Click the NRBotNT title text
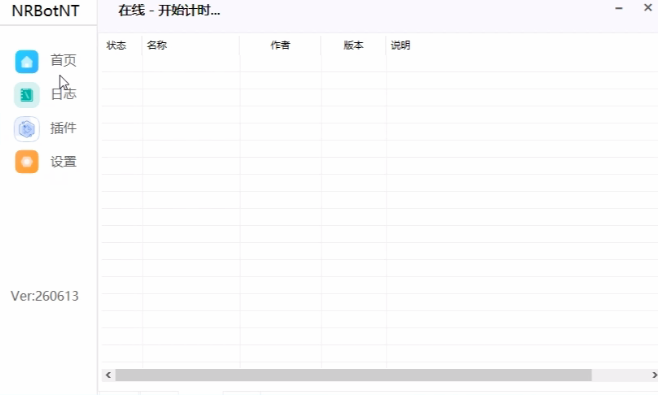Viewport: 658px width, 395px height. tap(45, 11)
